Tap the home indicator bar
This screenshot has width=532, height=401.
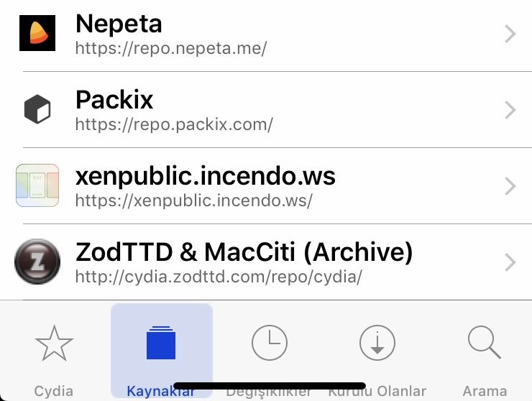(x=270, y=386)
